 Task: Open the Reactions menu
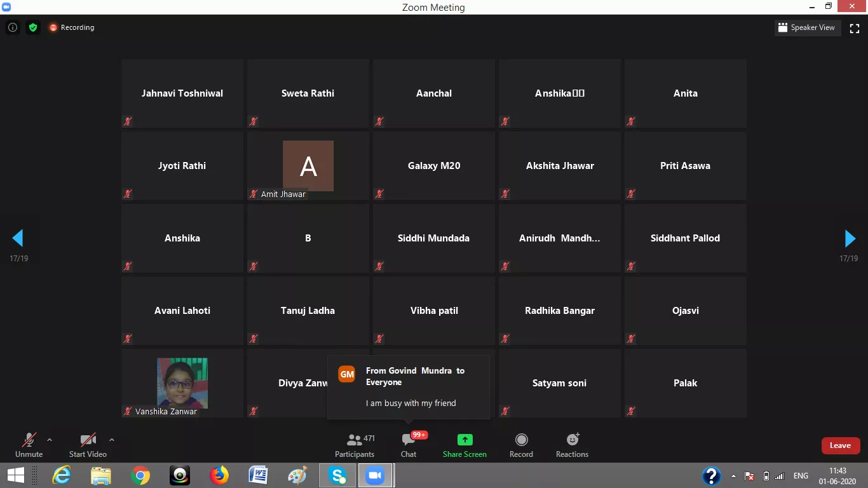(572, 445)
